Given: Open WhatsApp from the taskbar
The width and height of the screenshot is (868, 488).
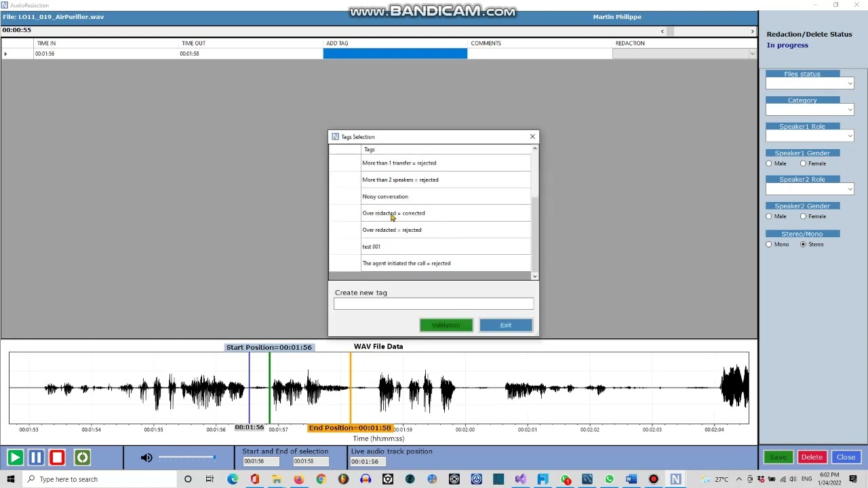Looking at the screenshot, I should click(x=609, y=479).
